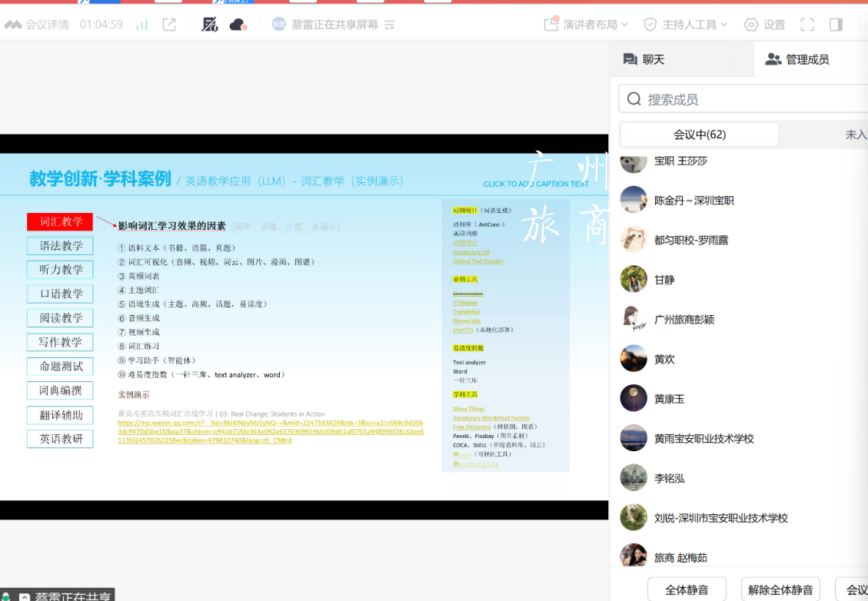Click the magnifier in 搜索成员 box
The height and width of the screenshot is (601, 868).
tap(634, 99)
